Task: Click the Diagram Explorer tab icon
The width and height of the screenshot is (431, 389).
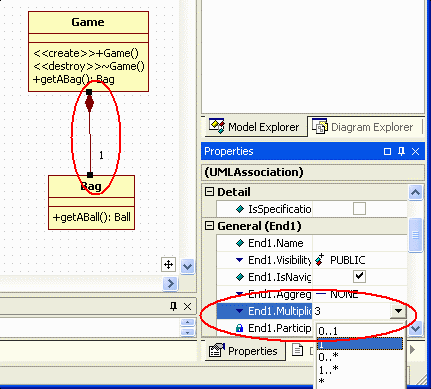Action: (320, 126)
